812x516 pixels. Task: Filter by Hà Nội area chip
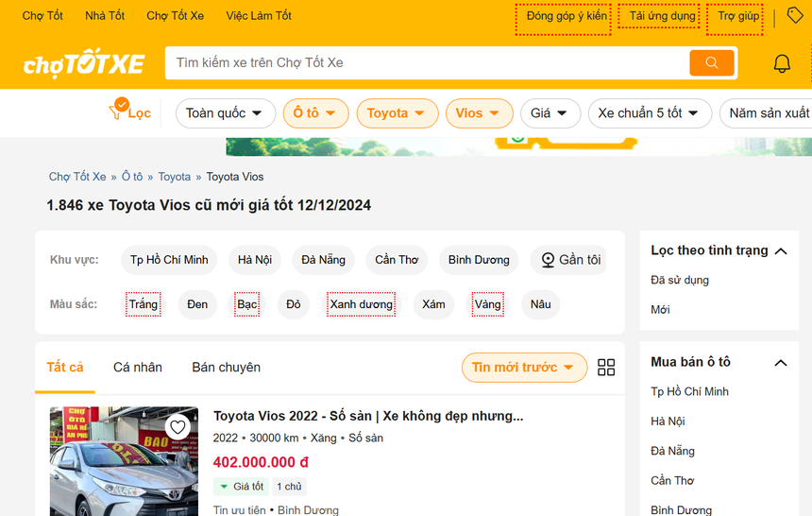coord(255,260)
